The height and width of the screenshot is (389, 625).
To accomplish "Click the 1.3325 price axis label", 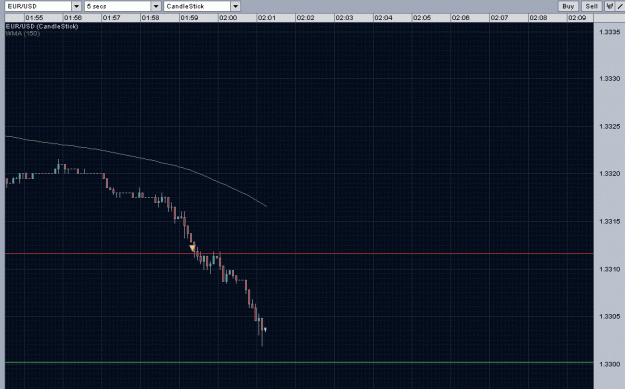I will [610, 126].
